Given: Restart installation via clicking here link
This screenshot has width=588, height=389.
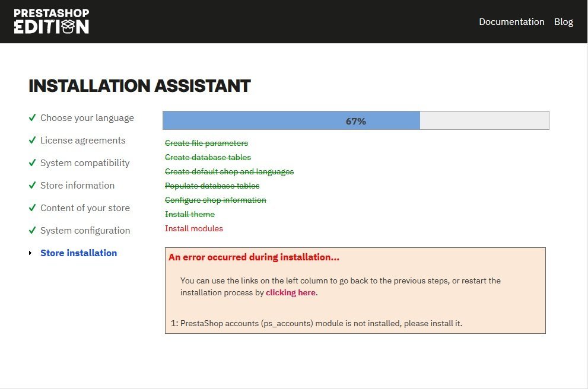Looking at the screenshot, I should tap(291, 293).
